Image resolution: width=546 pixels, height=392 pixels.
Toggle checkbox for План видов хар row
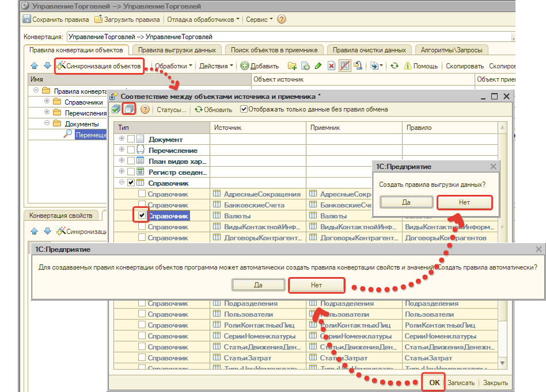pos(131,161)
